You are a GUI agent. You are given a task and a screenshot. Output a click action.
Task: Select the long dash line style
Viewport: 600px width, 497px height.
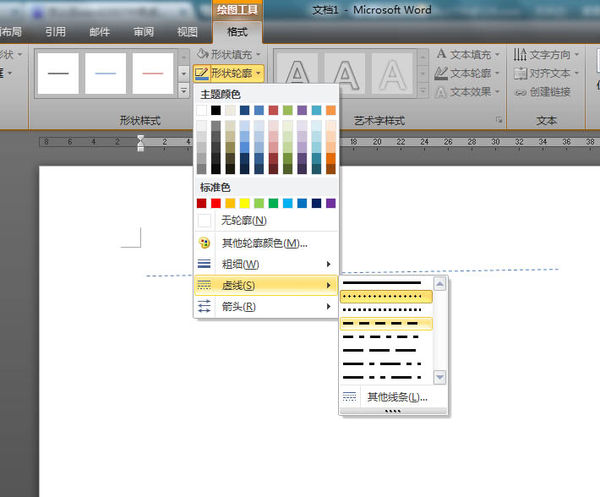[x=386, y=350]
